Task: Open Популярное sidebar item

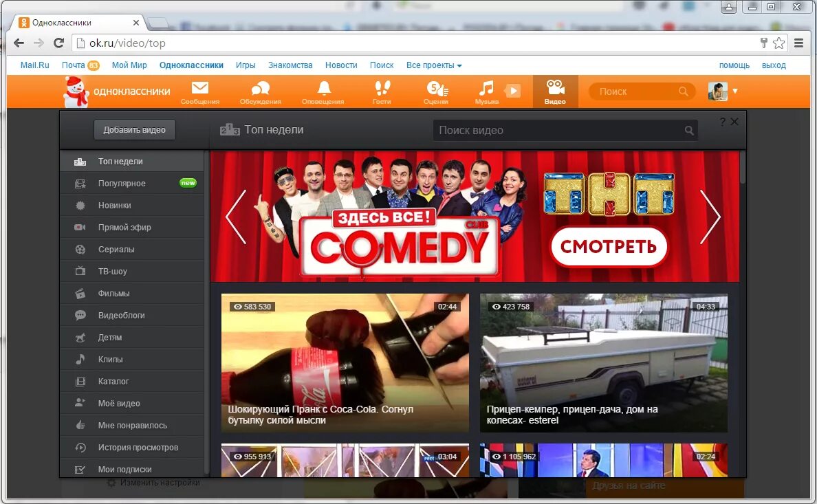Action: pos(132,184)
